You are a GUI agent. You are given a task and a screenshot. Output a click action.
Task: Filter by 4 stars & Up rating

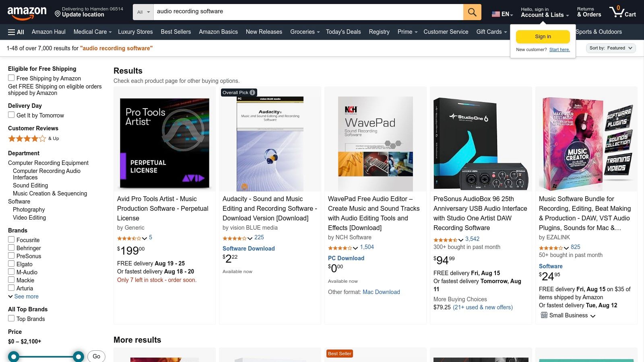[33, 138]
